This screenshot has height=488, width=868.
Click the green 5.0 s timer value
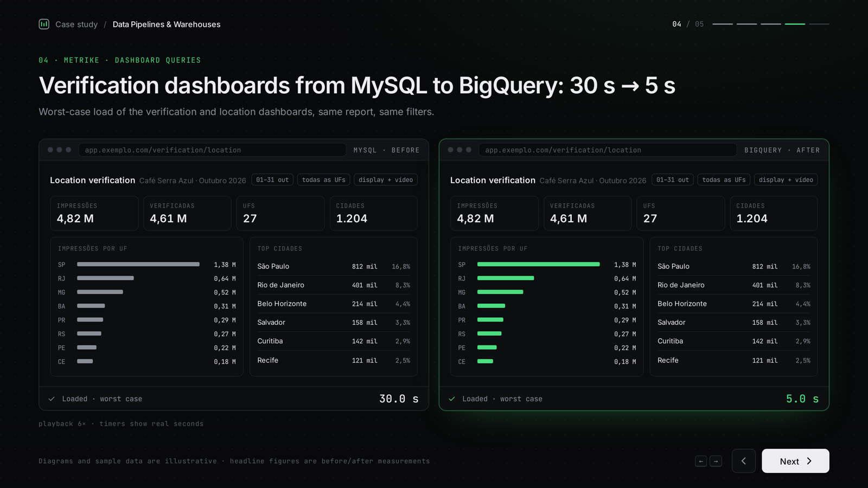coord(802,399)
